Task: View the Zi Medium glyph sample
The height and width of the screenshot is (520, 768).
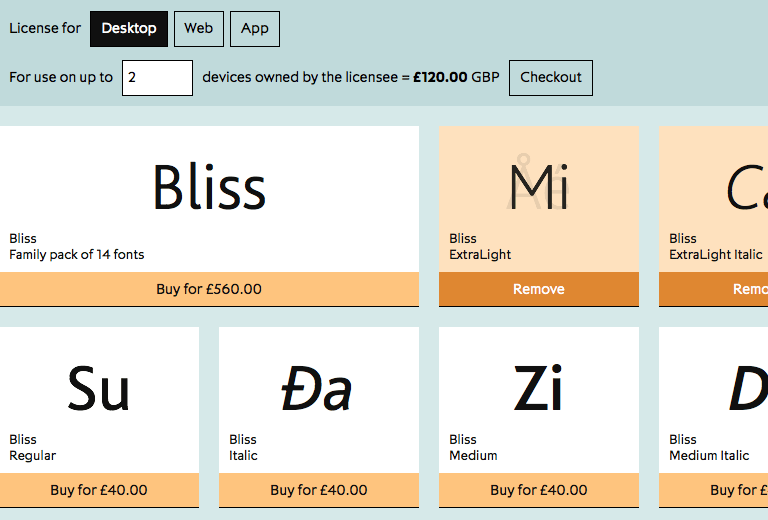Action: 538,388
